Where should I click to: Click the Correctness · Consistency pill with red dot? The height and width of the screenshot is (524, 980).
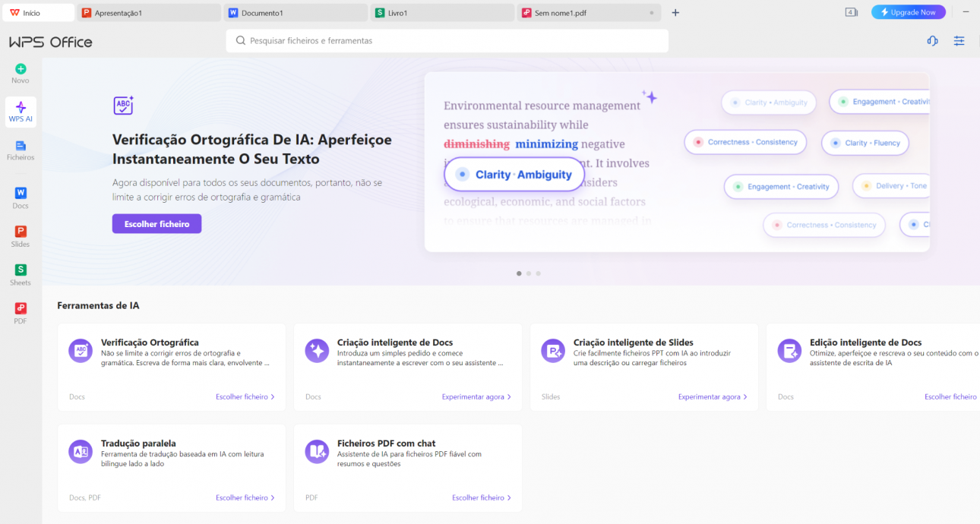745,142
